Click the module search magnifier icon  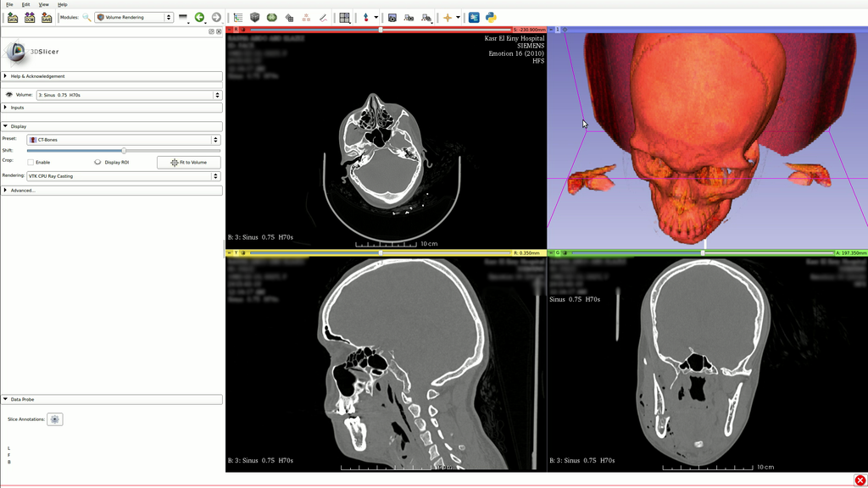pyautogui.click(x=87, y=18)
